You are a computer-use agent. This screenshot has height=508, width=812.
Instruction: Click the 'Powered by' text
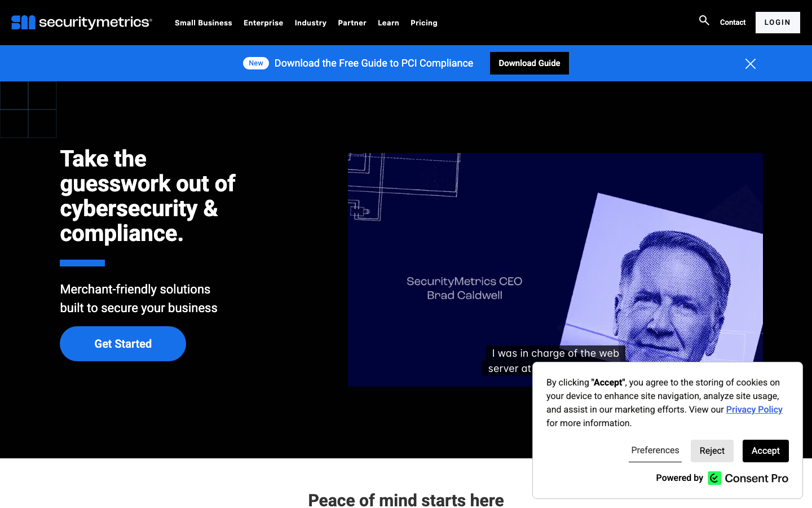coord(679,478)
